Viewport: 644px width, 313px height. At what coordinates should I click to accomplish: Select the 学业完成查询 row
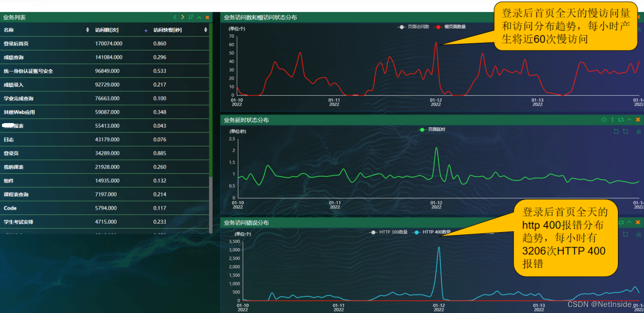104,98
